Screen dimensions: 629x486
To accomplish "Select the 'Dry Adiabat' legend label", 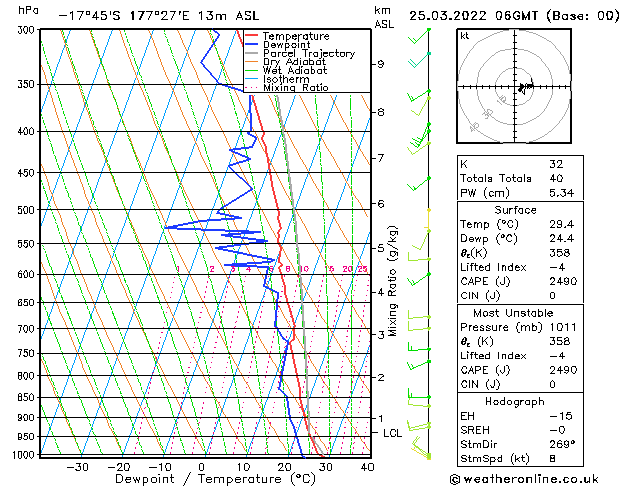I will [x=294, y=62].
